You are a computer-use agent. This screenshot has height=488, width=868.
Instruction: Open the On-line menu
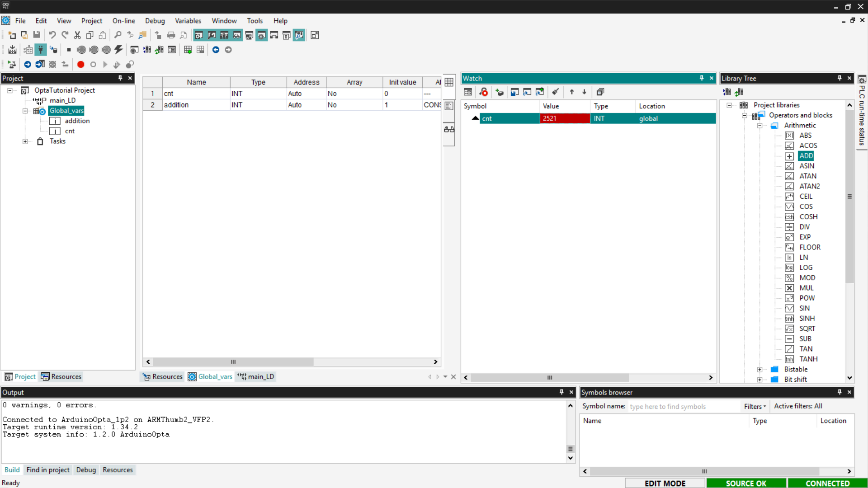click(x=123, y=21)
